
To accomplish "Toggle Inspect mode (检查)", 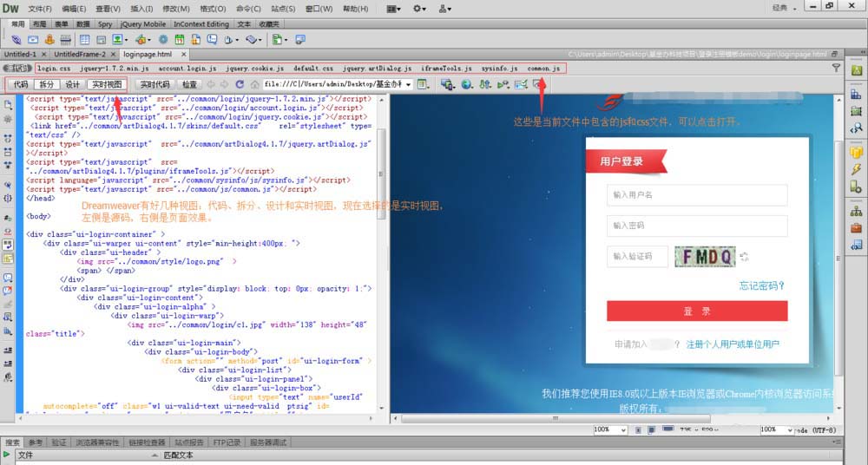I will pyautogui.click(x=189, y=84).
